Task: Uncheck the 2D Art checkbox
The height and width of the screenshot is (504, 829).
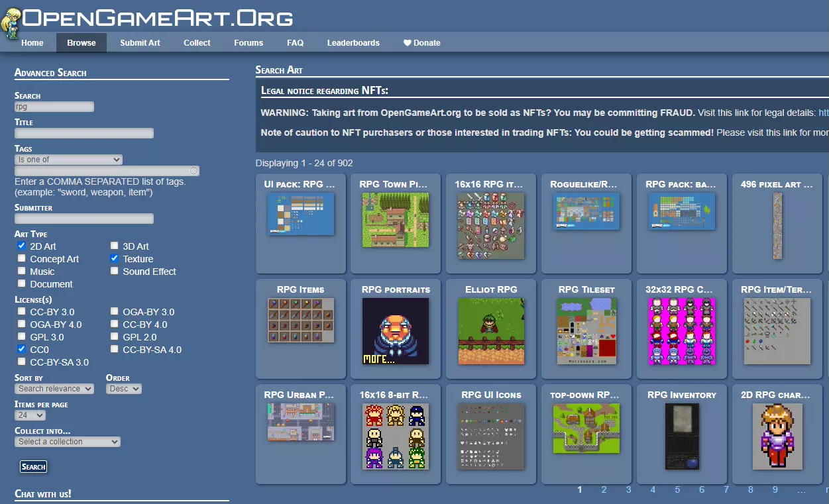Action: (22, 246)
